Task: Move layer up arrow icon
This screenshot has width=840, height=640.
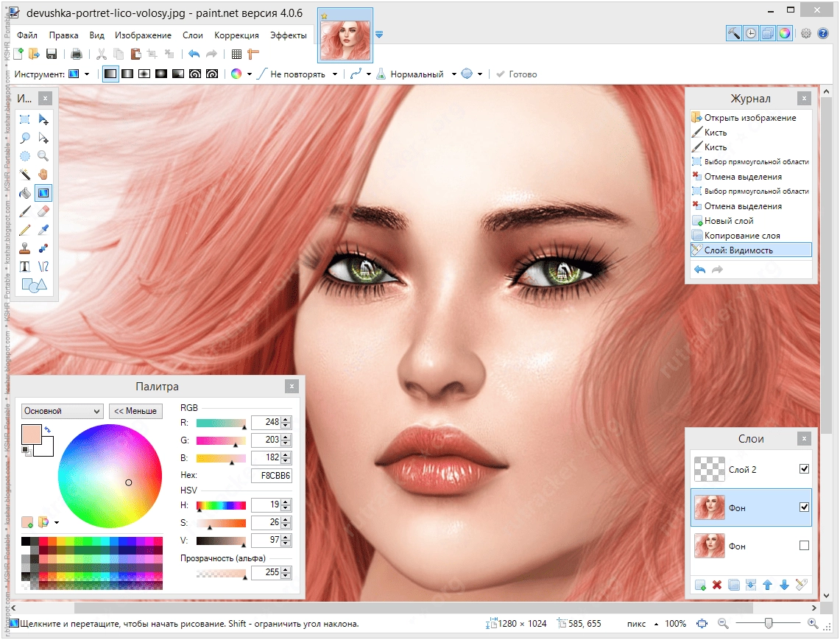Action: point(767,585)
